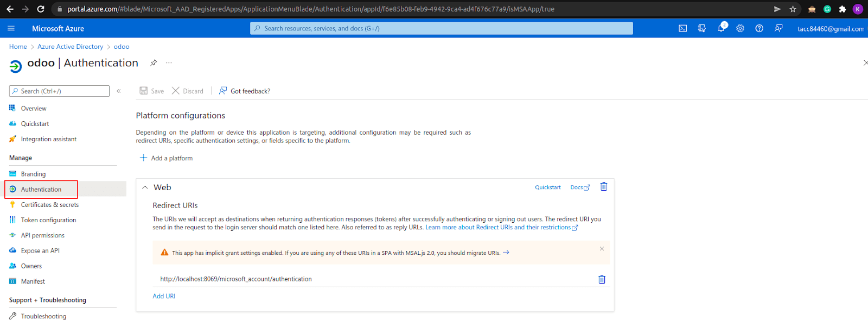Collapse the left menu with double chevron

click(x=119, y=91)
